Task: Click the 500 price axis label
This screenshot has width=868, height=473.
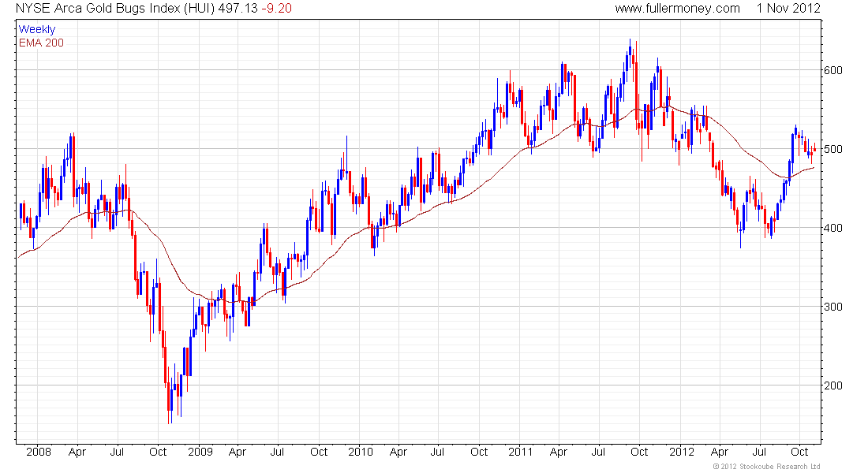Action: click(x=833, y=149)
